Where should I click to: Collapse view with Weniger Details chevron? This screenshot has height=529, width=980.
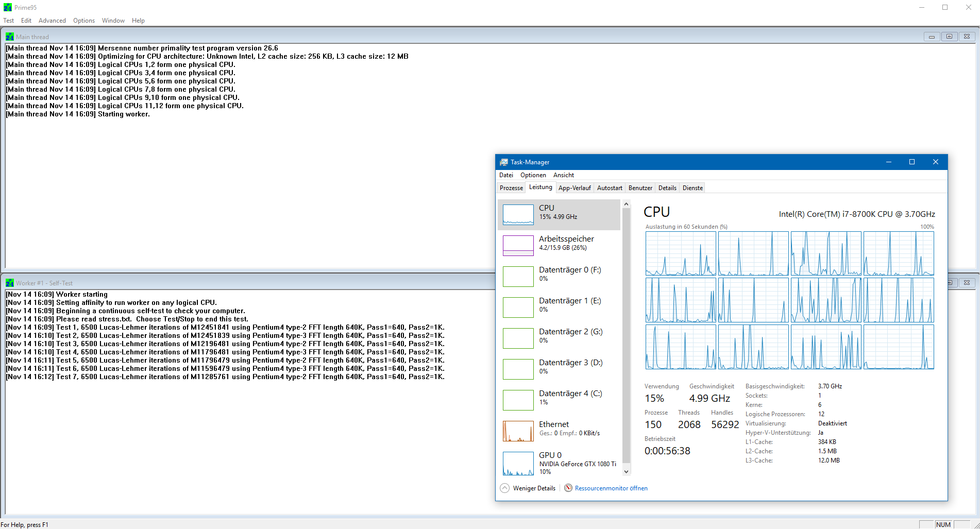(x=505, y=488)
